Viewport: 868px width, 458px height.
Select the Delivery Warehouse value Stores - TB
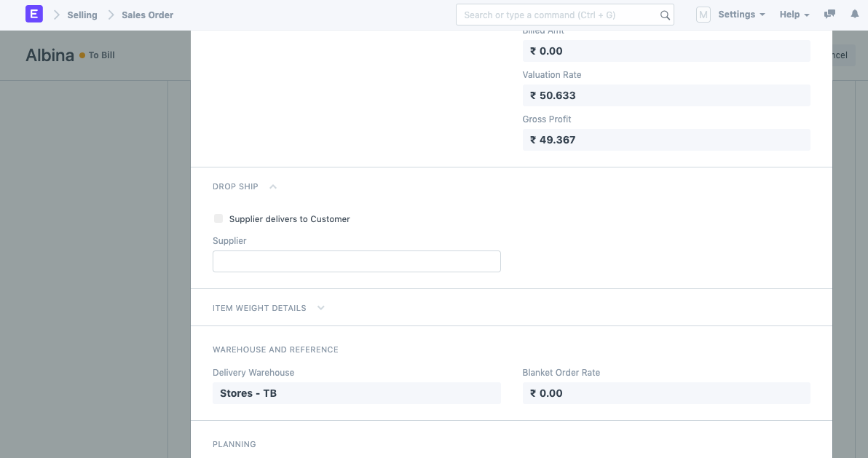click(x=357, y=393)
